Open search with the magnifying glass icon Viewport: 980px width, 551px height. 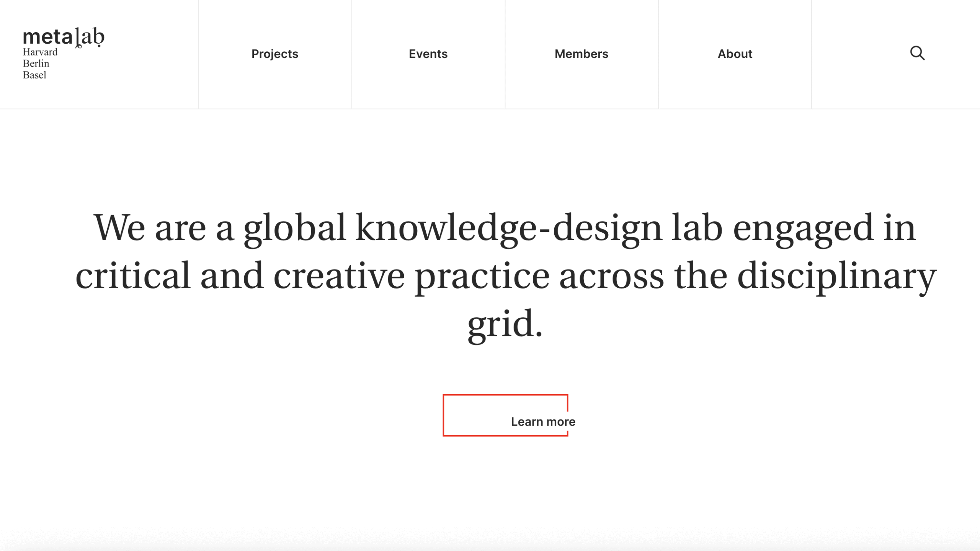(x=917, y=53)
